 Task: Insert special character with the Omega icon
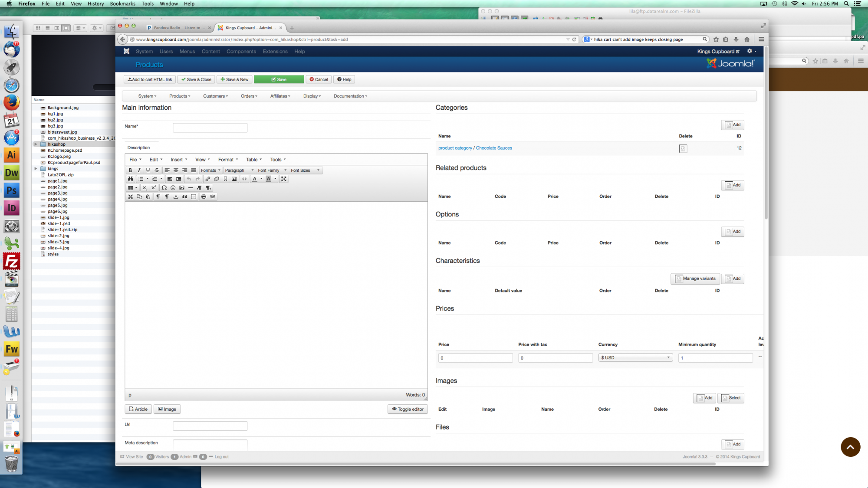164,188
